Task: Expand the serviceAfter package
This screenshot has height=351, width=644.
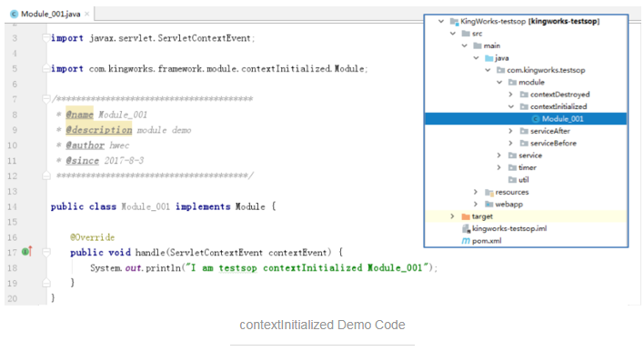Action: (511, 131)
